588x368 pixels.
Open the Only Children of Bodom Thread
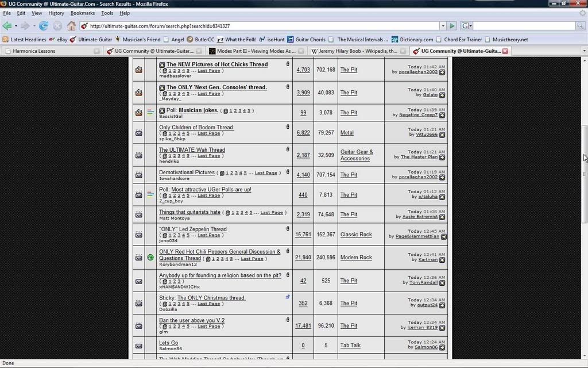point(196,127)
